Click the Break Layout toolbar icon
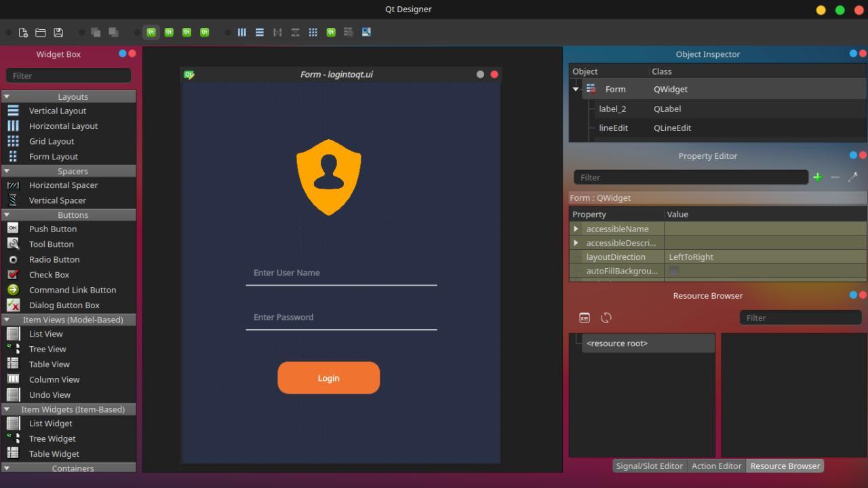868x488 pixels. tap(349, 32)
